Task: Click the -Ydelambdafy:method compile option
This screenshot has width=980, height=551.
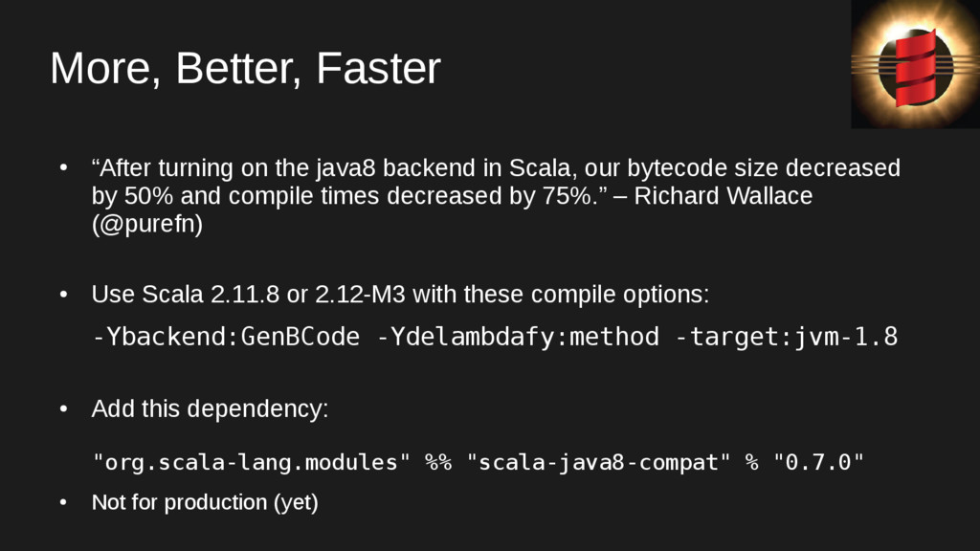Action: pos(519,337)
